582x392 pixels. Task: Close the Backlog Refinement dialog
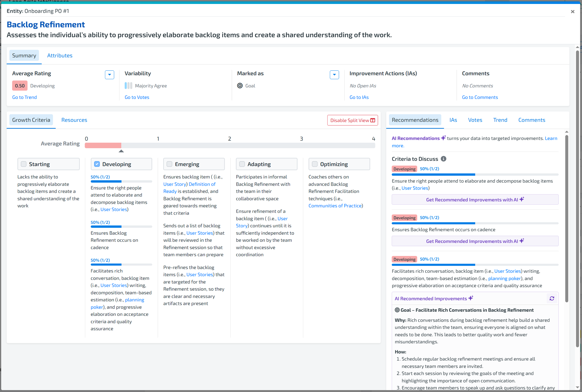(x=572, y=11)
